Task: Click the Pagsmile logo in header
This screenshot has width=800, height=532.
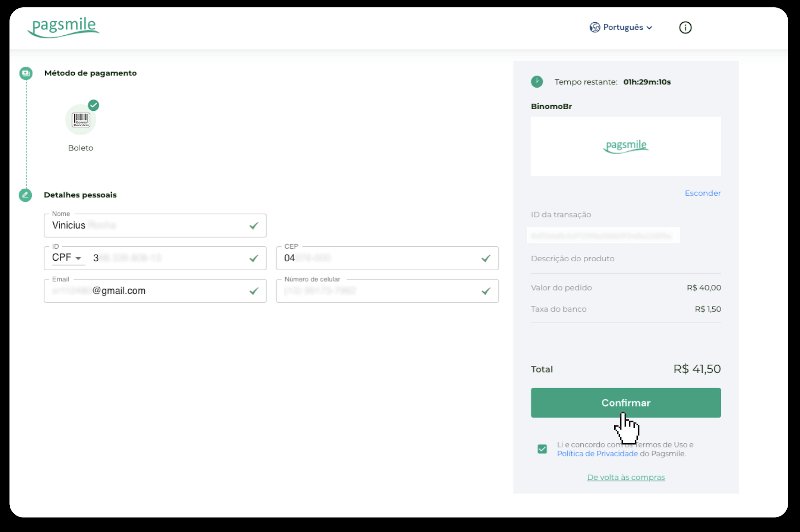Action: [x=63, y=27]
